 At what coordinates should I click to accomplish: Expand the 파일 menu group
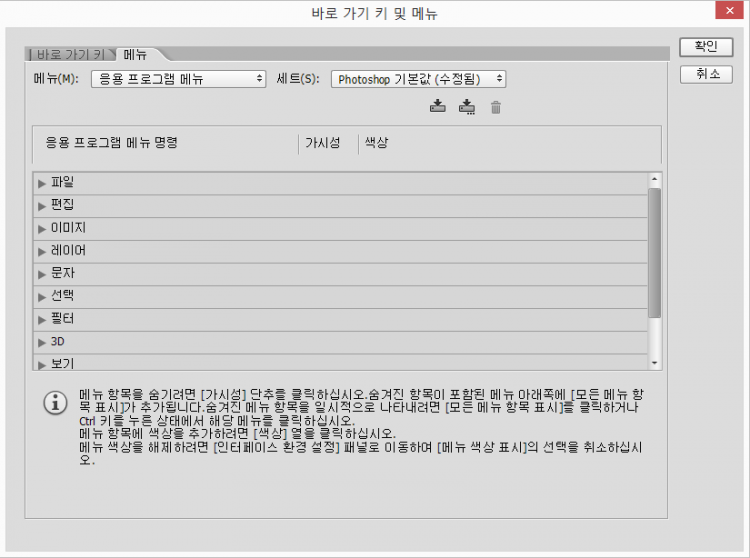[42, 183]
